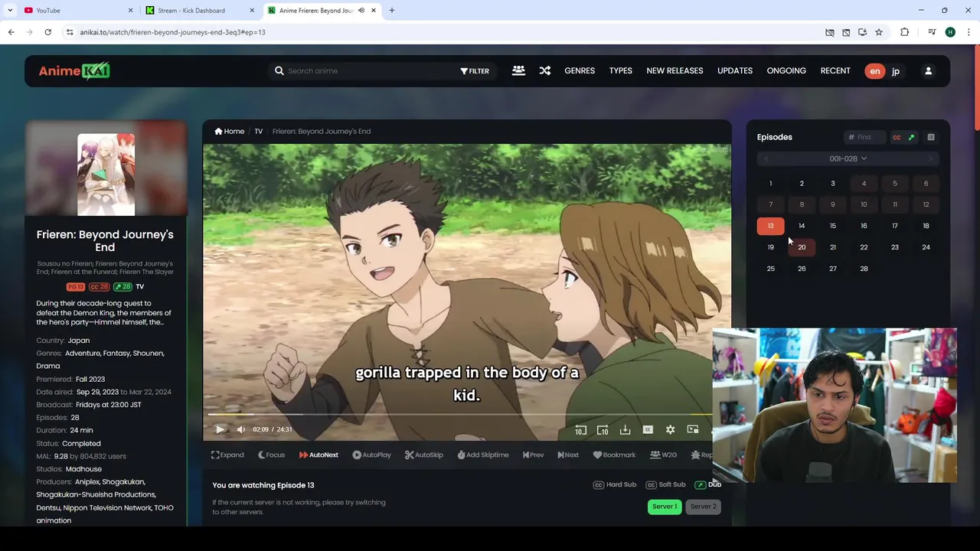980x551 pixels.
Task: Open the community users icon
Action: pos(518,70)
